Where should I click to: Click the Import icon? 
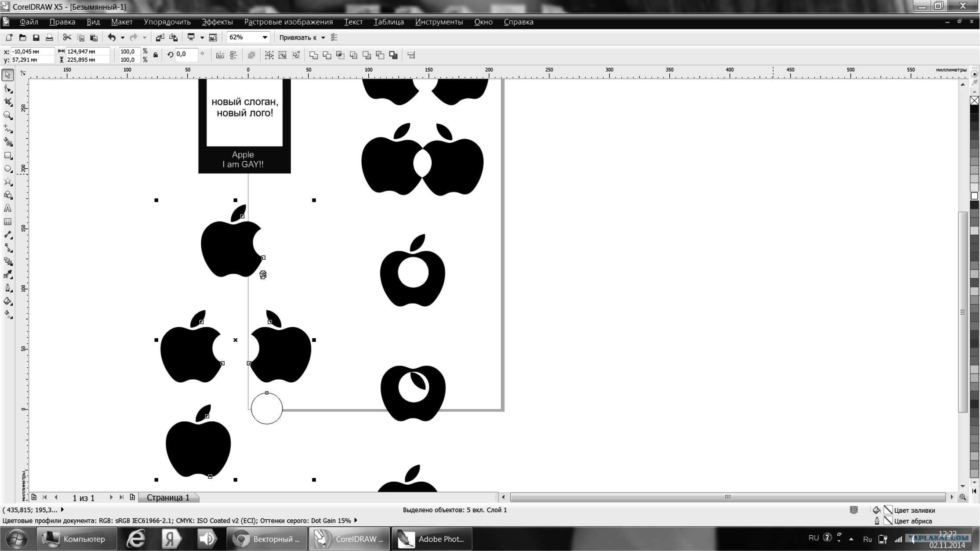(160, 37)
